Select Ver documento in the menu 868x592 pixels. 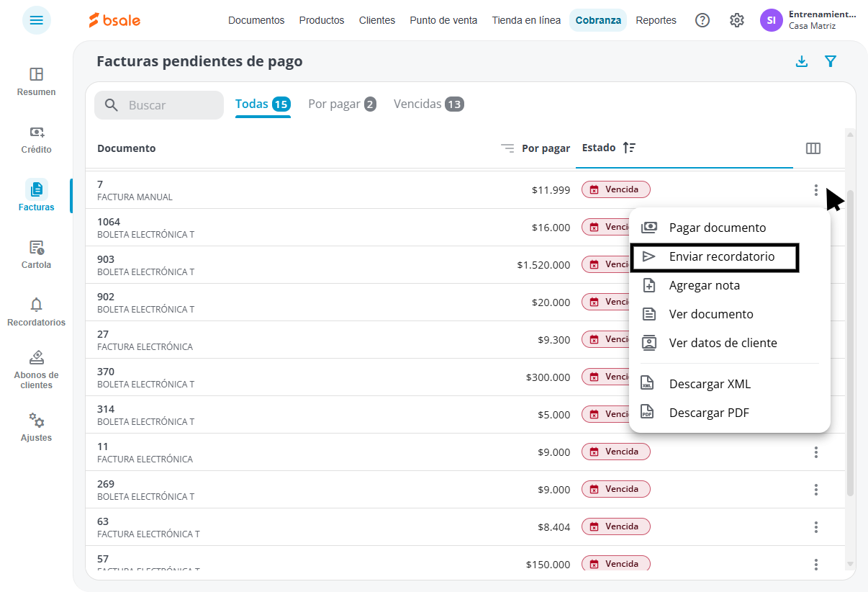click(730, 314)
